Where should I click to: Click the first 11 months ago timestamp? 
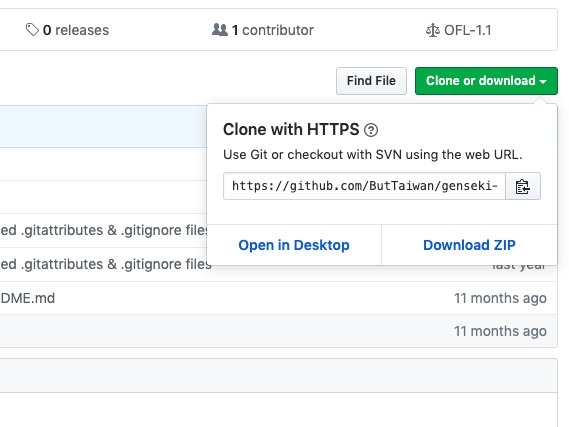[500, 298]
